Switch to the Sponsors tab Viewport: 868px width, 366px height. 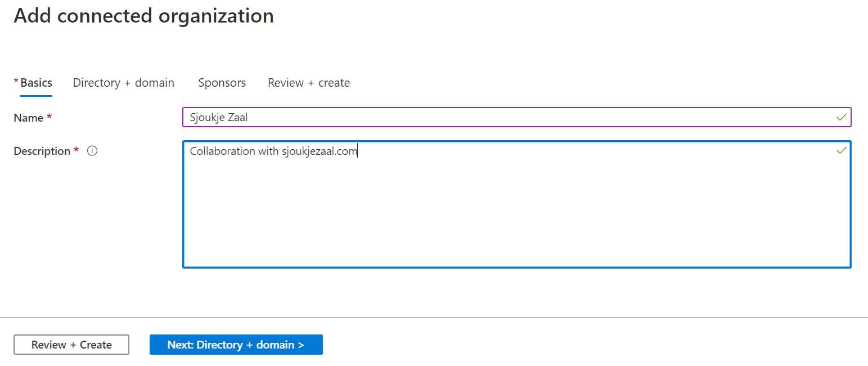pyautogui.click(x=222, y=82)
